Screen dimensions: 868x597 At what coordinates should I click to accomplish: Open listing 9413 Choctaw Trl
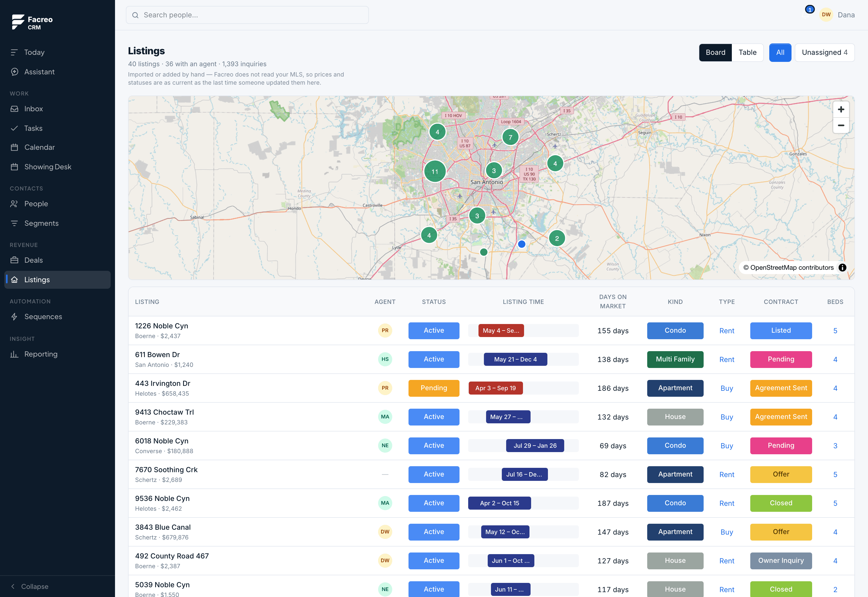coord(164,412)
